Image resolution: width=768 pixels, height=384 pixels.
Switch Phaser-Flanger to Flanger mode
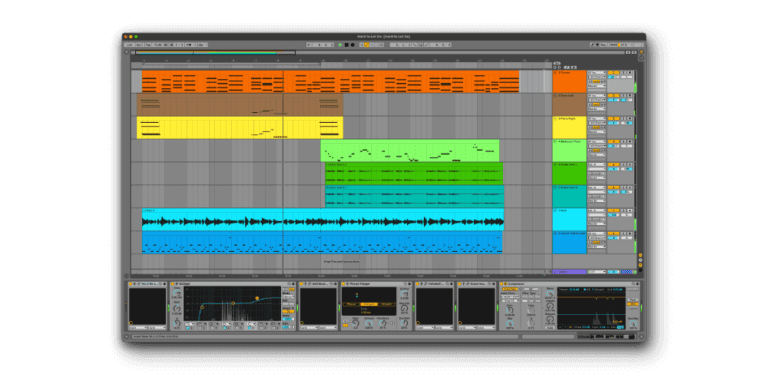(369, 304)
